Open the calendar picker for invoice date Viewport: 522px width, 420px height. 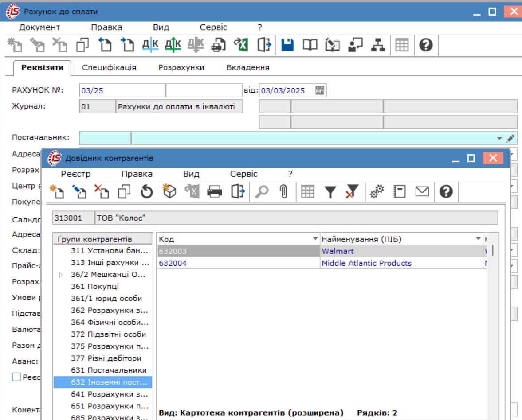point(320,90)
